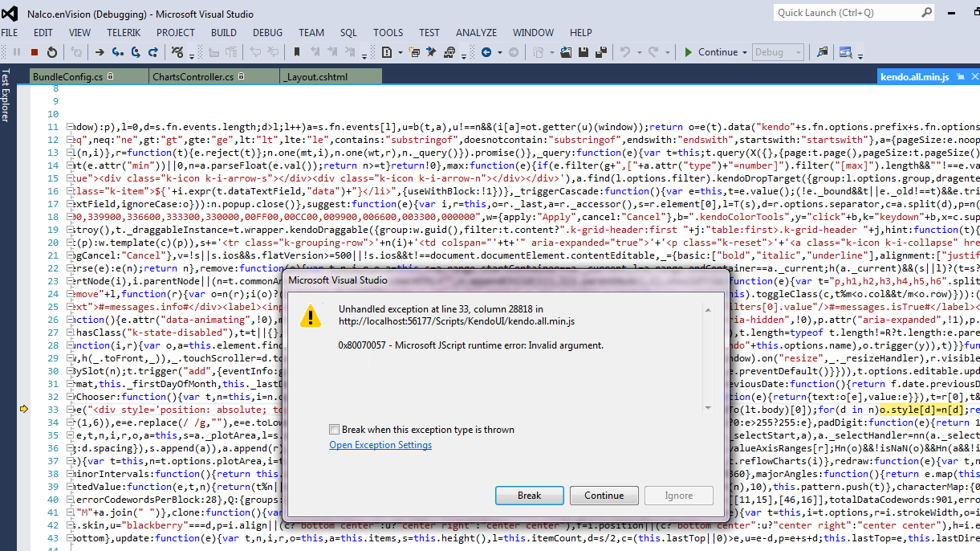The width and height of the screenshot is (980, 551).
Task: Open the FILE menu
Action: 10,33
